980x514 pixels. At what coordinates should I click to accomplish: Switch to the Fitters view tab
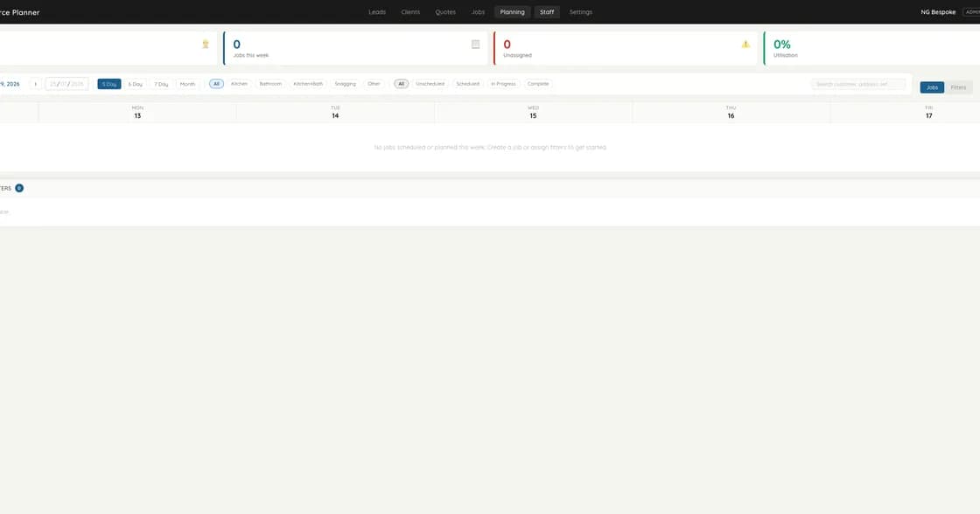[x=958, y=87]
